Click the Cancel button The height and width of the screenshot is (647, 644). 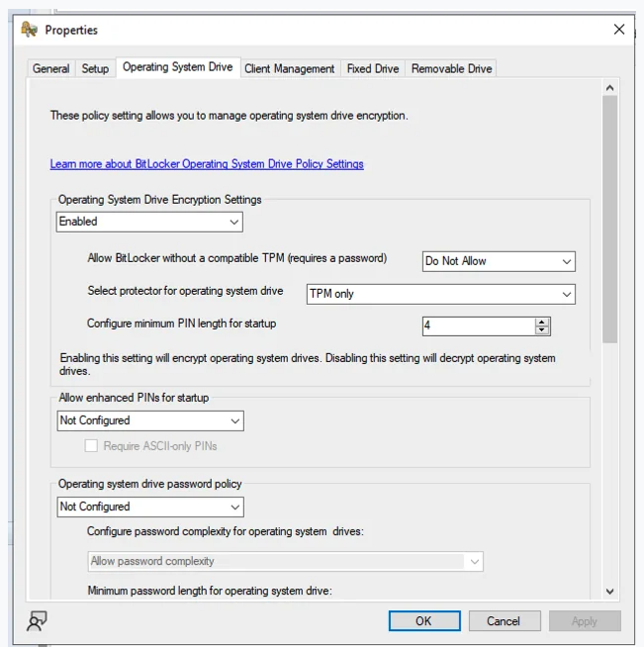505,620
